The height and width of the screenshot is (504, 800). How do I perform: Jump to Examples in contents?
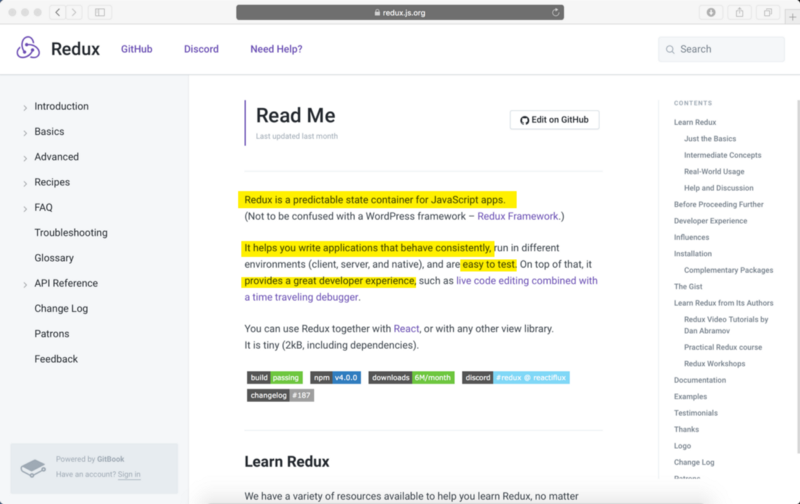pos(690,396)
